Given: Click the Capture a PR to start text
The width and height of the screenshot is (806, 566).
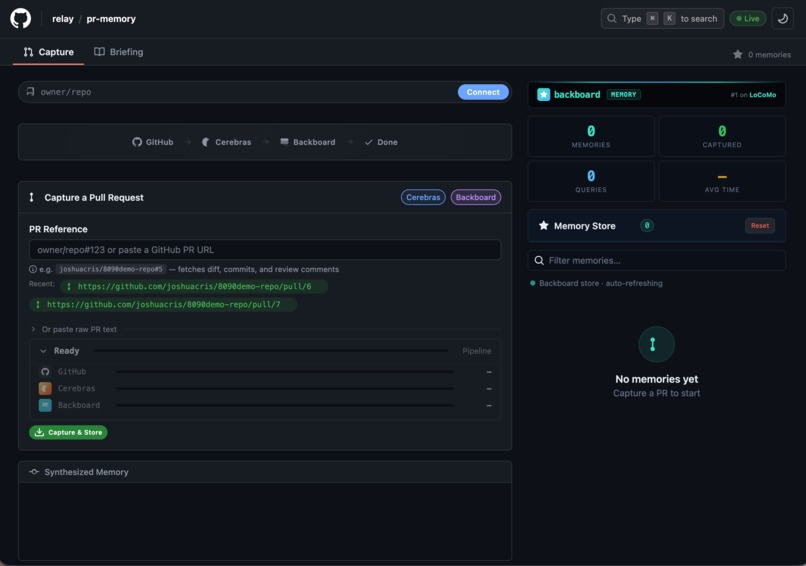Looking at the screenshot, I should (656, 393).
